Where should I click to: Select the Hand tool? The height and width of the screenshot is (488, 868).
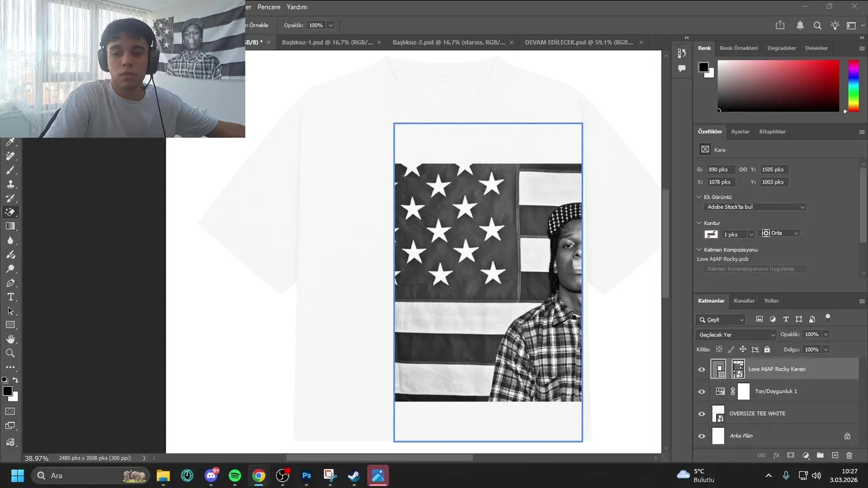pyautogui.click(x=10, y=339)
